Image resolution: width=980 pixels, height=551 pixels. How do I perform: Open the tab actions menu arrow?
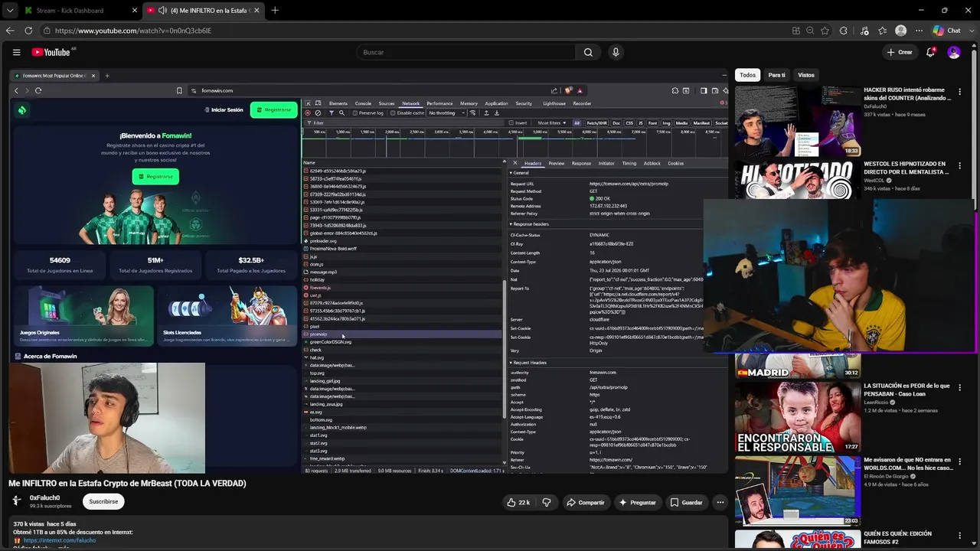point(10,10)
